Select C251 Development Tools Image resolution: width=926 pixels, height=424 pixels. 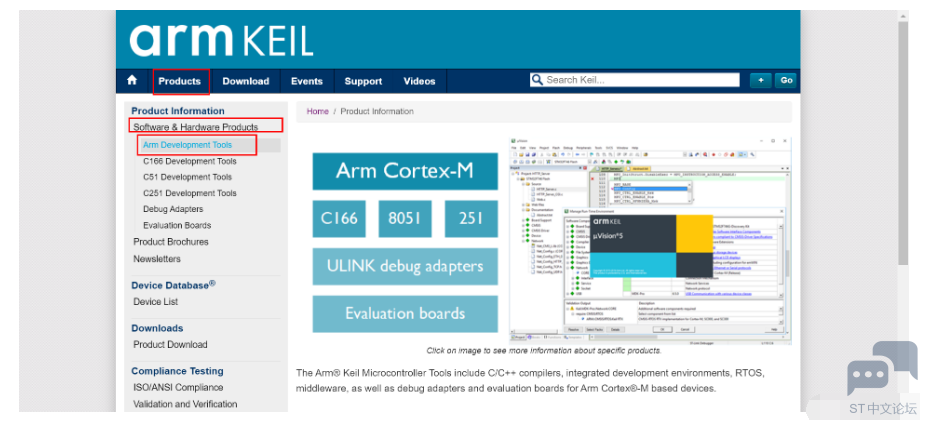[190, 193]
